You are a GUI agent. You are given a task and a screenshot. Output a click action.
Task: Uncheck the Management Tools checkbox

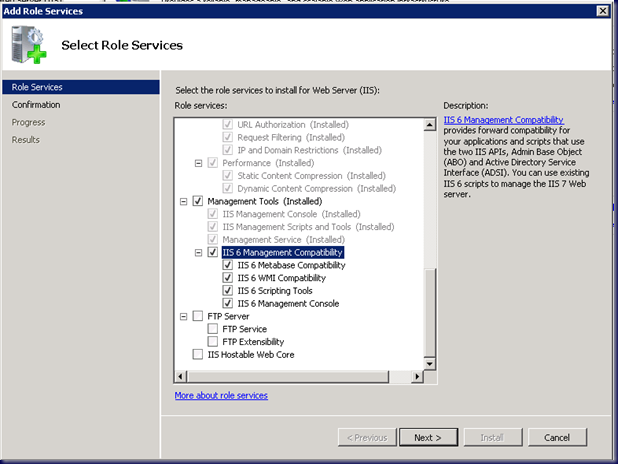click(197, 201)
